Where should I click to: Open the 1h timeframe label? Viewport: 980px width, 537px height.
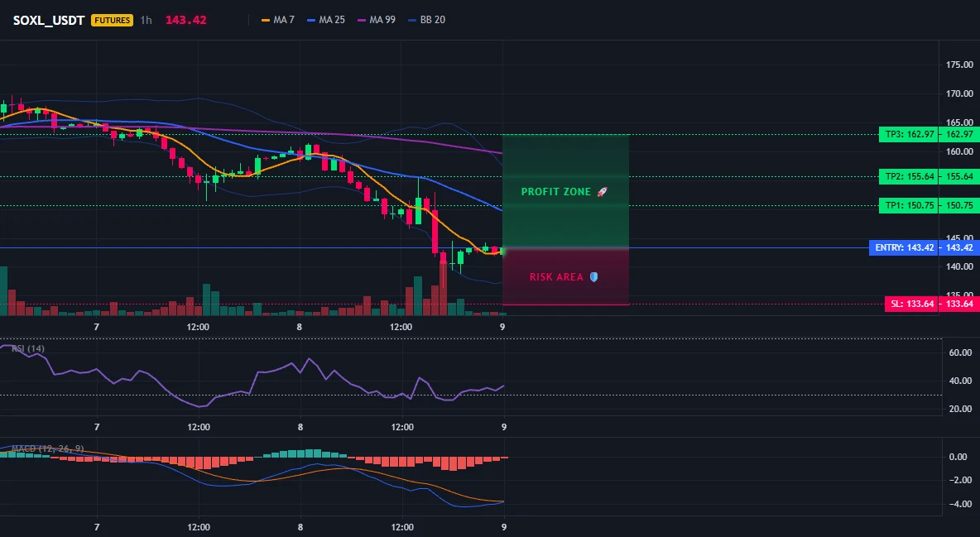146,20
